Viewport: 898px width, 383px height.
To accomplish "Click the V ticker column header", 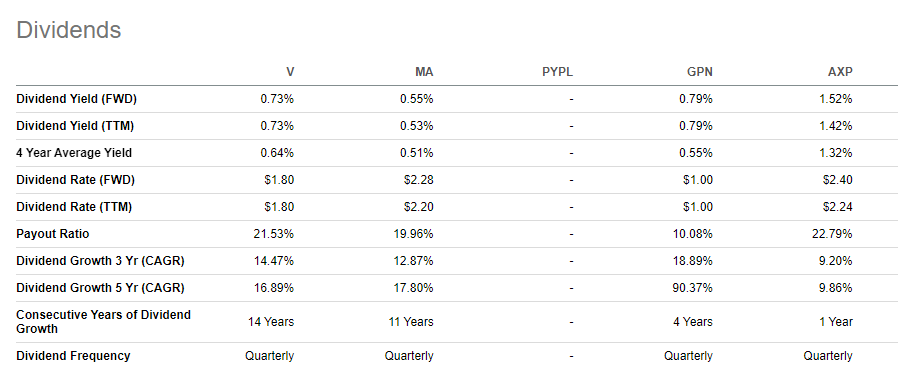I will click(290, 72).
